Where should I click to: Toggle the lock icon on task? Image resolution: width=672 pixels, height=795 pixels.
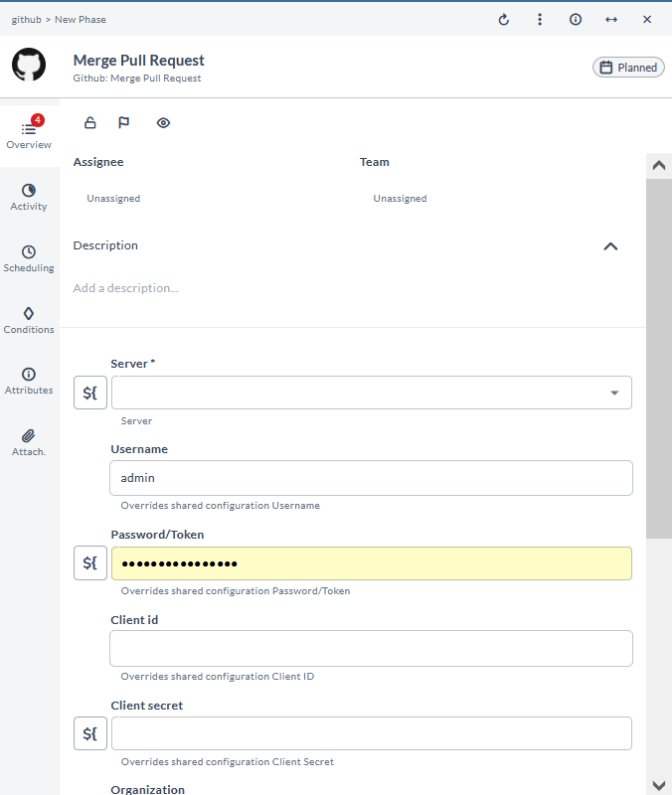pyautogui.click(x=90, y=123)
